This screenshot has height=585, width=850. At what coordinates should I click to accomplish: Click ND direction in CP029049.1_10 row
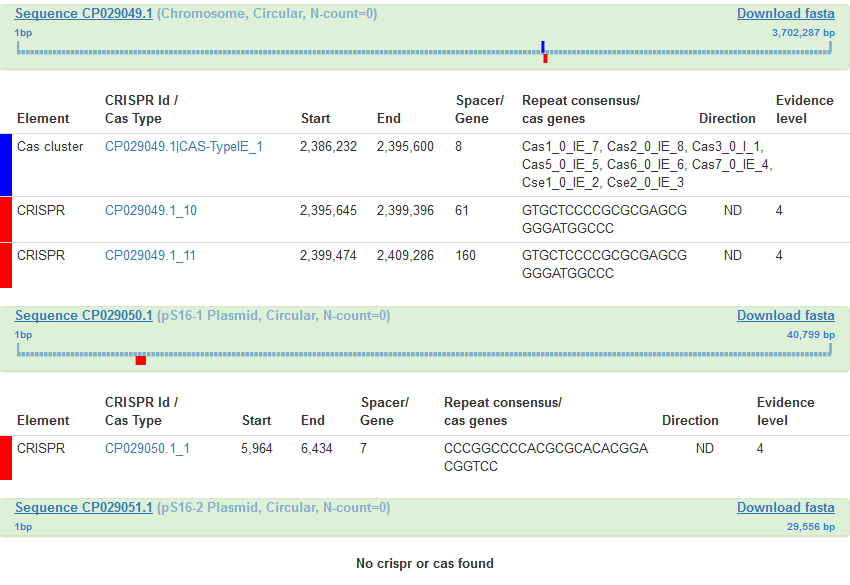pyautogui.click(x=733, y=210)
